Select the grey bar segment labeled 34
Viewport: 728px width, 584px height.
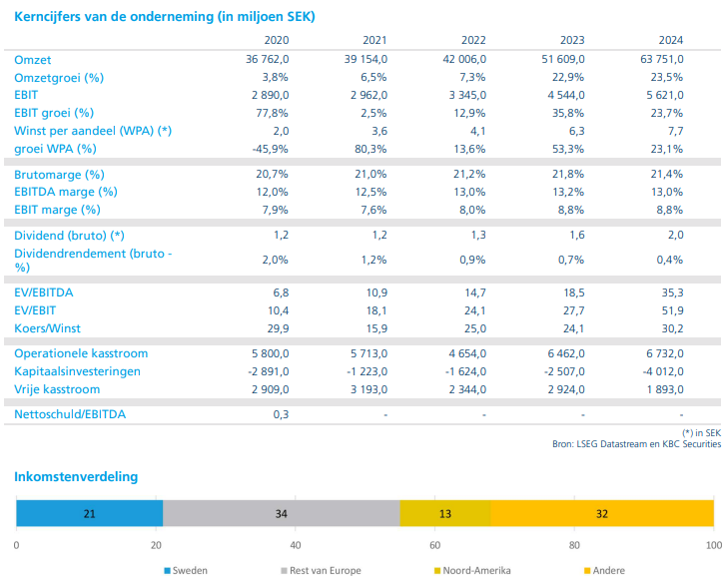(x=281, y=513)
